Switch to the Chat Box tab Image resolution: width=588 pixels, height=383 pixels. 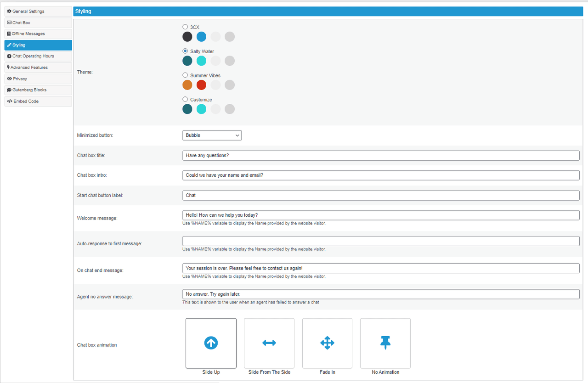(x=38, y=23)
